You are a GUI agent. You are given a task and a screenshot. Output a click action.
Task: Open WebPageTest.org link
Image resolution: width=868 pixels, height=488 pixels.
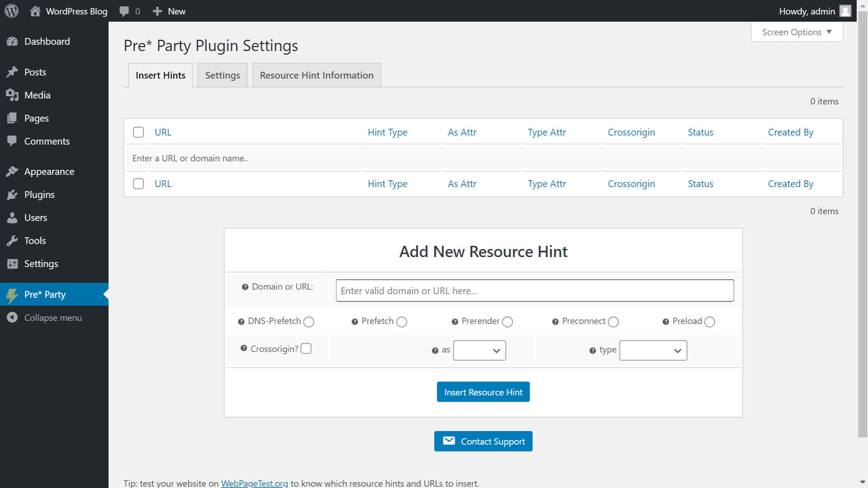pos(255,483)
